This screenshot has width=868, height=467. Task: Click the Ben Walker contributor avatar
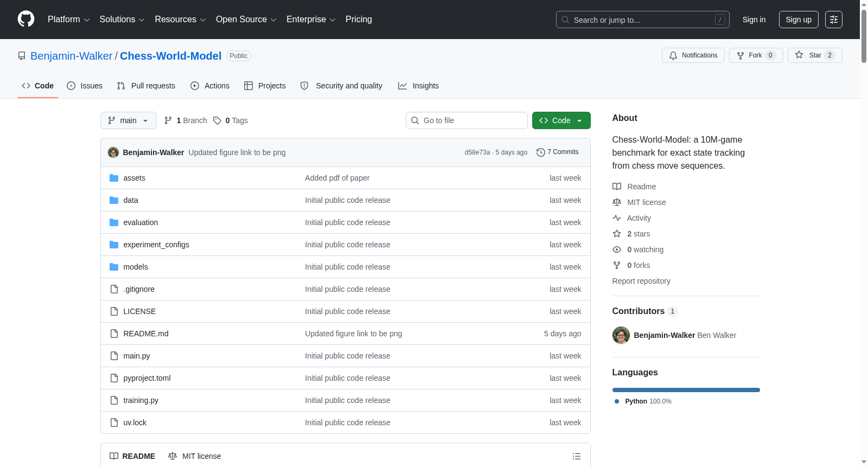621,335
